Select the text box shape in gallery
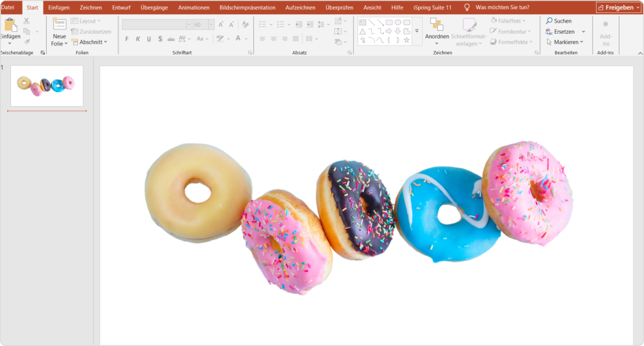Viewport: 644px width, 346px height. [x=362, y=23]
